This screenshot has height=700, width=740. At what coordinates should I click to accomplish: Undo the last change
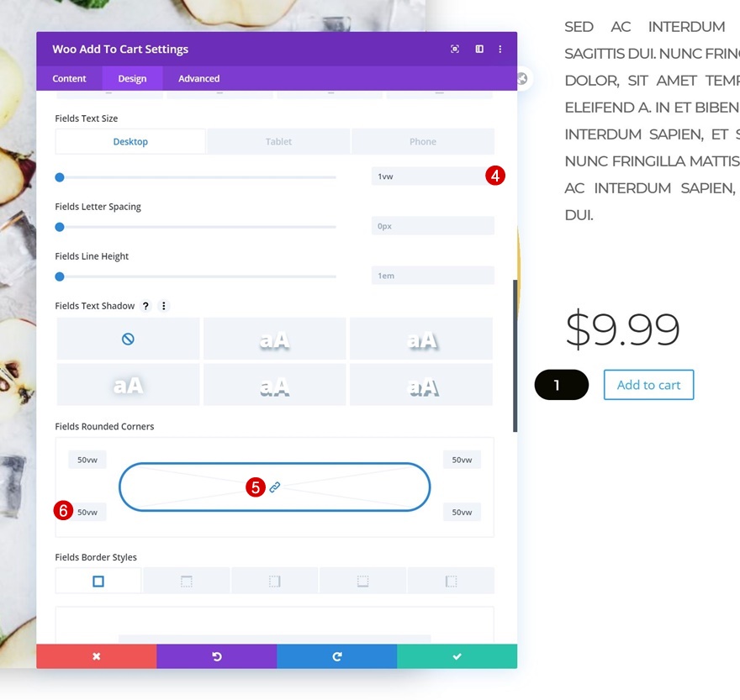click(x=217, y=656)
